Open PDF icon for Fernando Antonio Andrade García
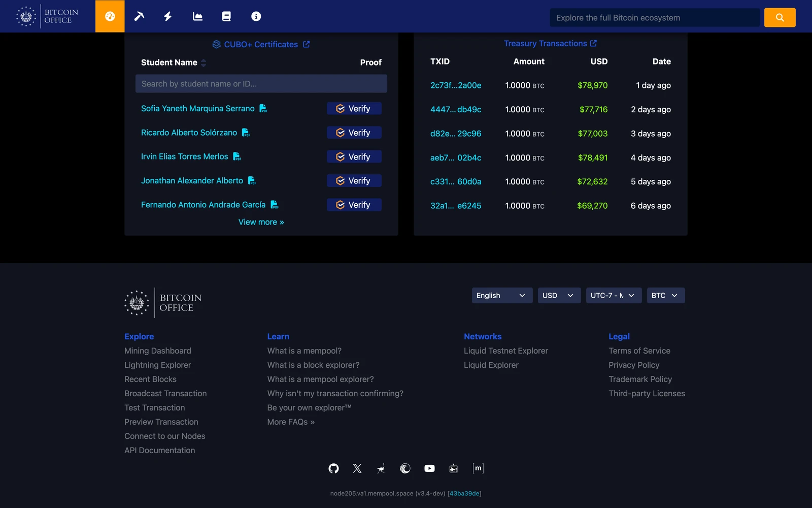The image size is (812, 508). point(275,205)
